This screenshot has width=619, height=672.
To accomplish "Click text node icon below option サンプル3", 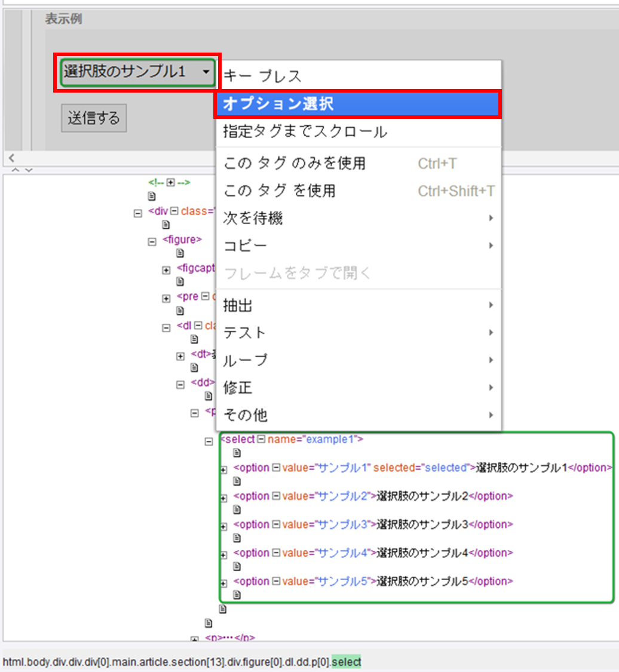I will (x=237, y=538).
